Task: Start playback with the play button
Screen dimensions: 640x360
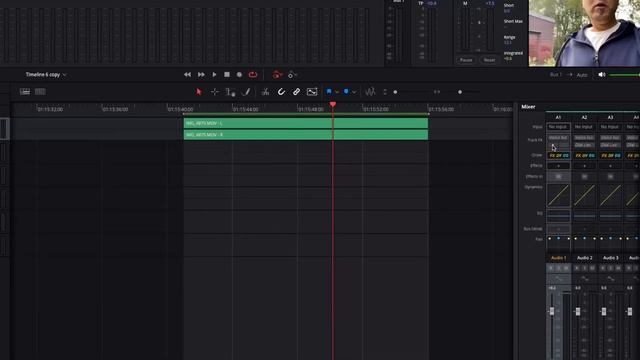Action: [214, 75]
